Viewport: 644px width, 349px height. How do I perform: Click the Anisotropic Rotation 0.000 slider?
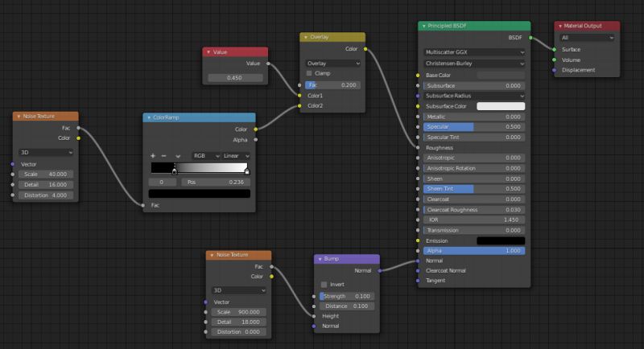[474, 169]
